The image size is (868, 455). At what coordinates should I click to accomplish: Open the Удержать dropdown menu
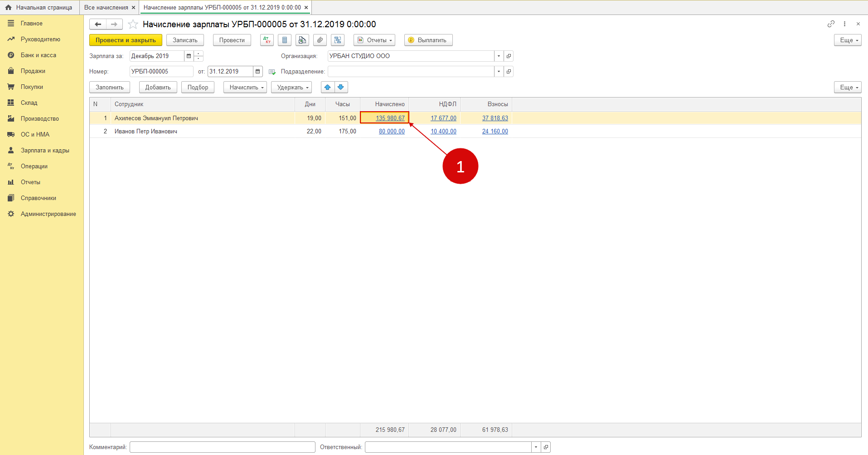(x=291, y=87)
